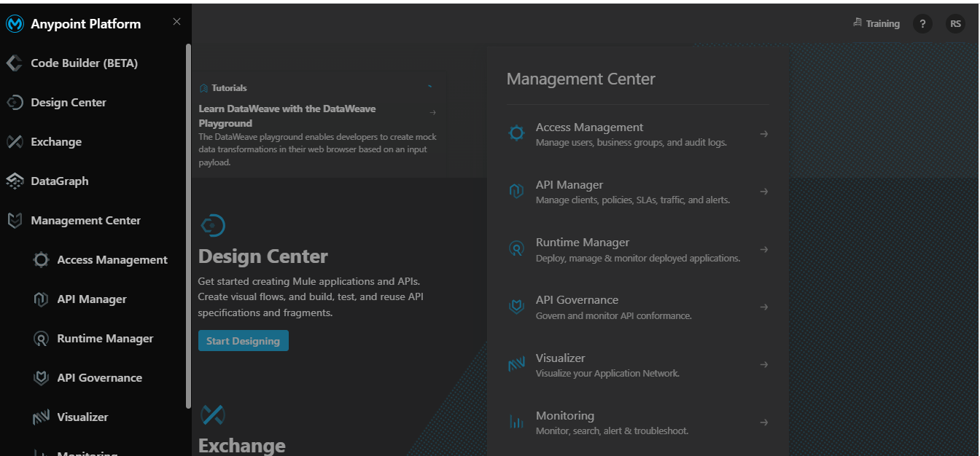Close the navigation sidebar with the X
The width and height of the screenshot is (980, 456).
pos(176,22)
